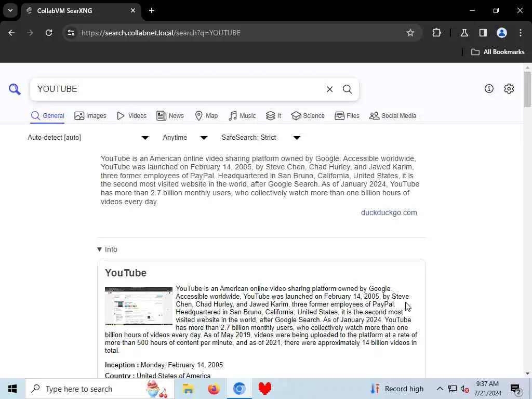Click the browser address bar URL
This screenshot has height=399, width=532.
161,33
